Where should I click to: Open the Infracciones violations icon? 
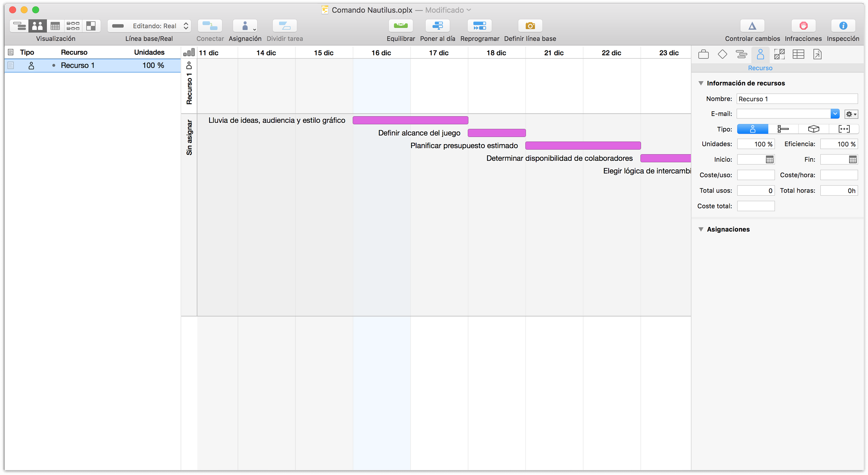click(x=803, y=26)
